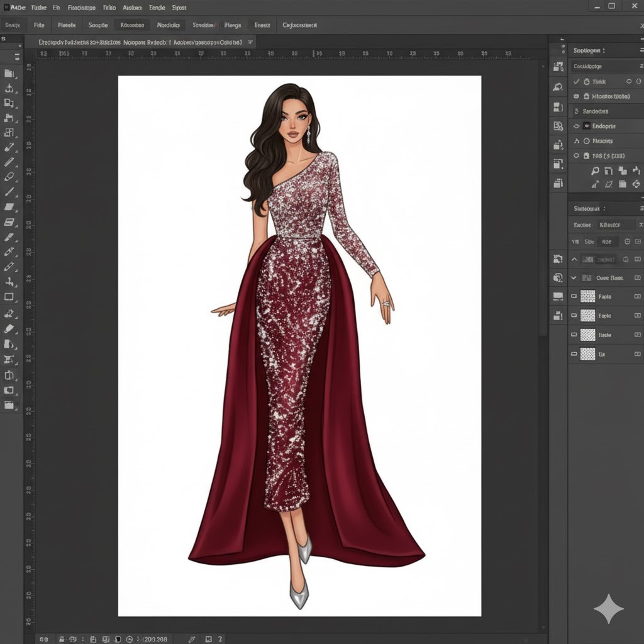Click the 'Soopite' button in the options bar
644x644 pixels.
click(98, 25)
